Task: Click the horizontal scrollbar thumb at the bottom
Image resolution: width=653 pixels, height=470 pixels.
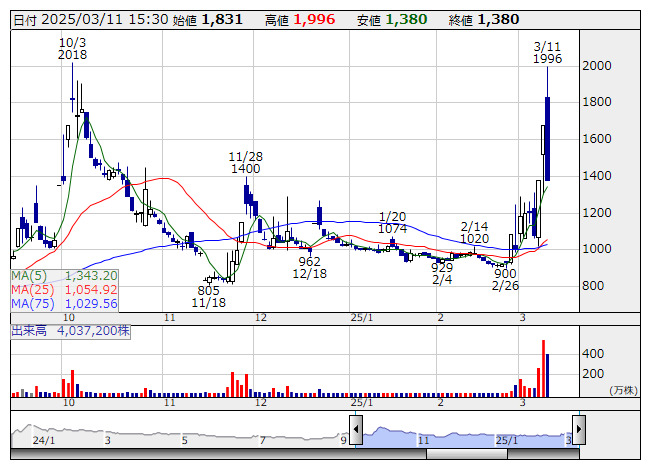Action: (467, 454)
